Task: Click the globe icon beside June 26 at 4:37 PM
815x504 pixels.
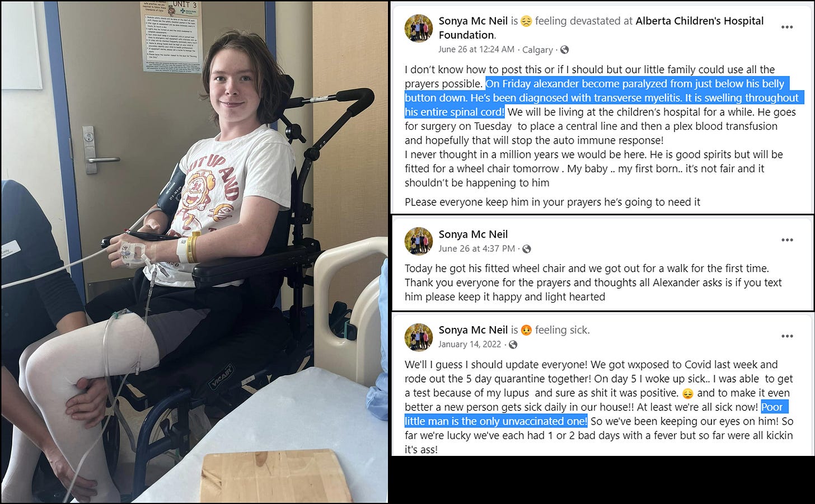Action: [x=526, y=249]
